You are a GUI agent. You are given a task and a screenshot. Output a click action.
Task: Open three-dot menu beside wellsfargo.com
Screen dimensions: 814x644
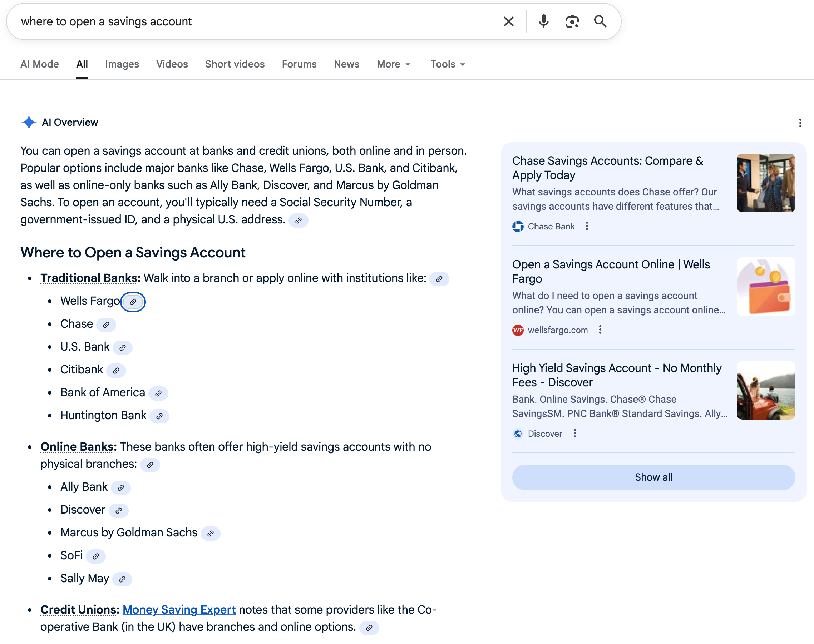600,330
